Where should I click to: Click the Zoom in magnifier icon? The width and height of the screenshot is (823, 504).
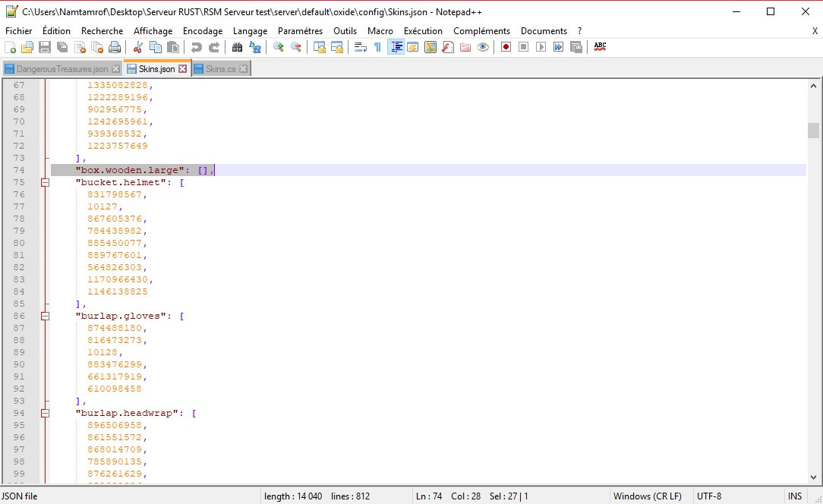point(279,47)
